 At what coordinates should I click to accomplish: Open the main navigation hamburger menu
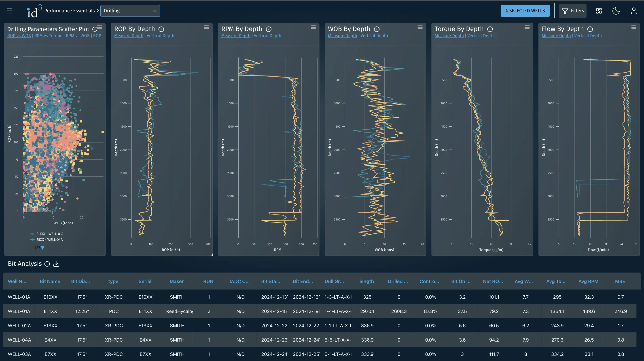click(x=9, y=11)
